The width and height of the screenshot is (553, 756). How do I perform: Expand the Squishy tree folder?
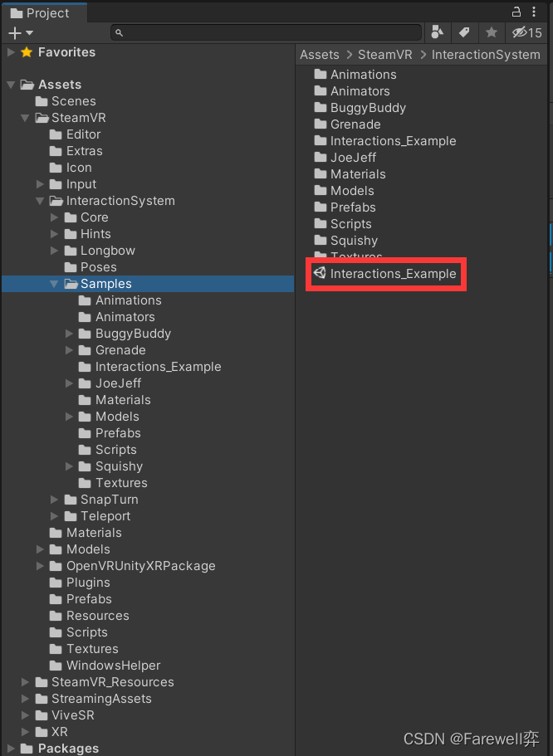[70, 466]
